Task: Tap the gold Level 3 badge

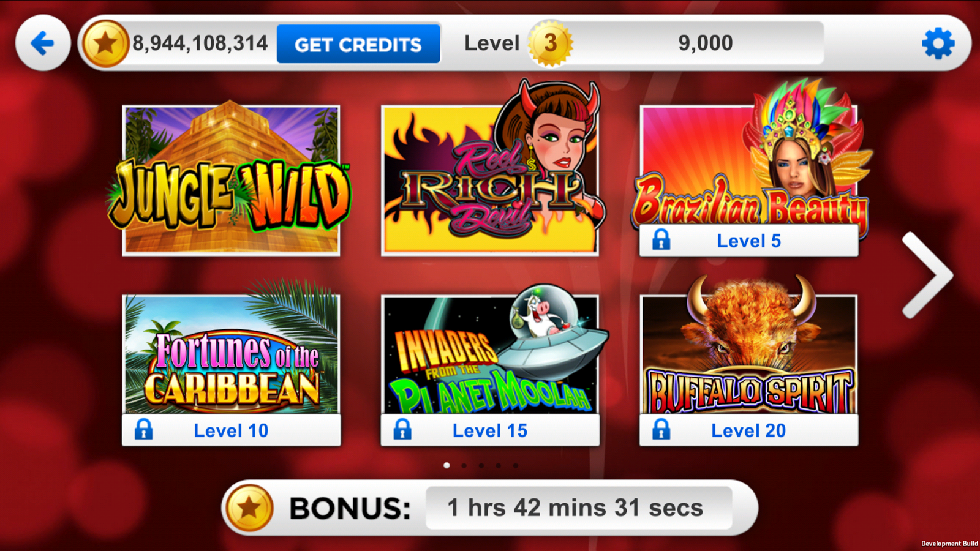Action: [551, 43]
